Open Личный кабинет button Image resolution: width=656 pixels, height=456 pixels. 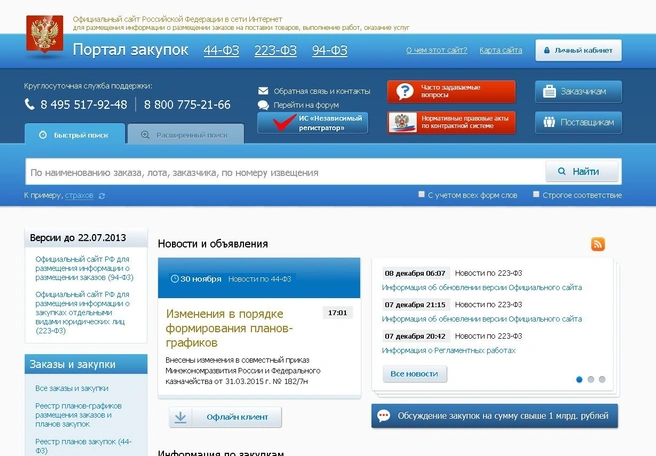pos(579,50)
